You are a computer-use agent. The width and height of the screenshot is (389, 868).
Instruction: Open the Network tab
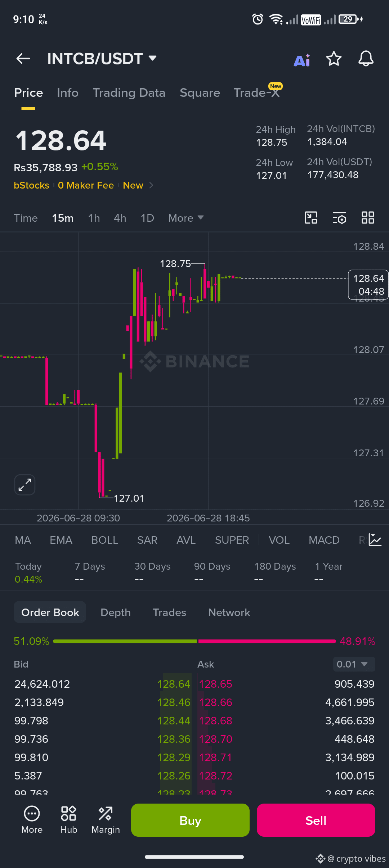point(229,612)
